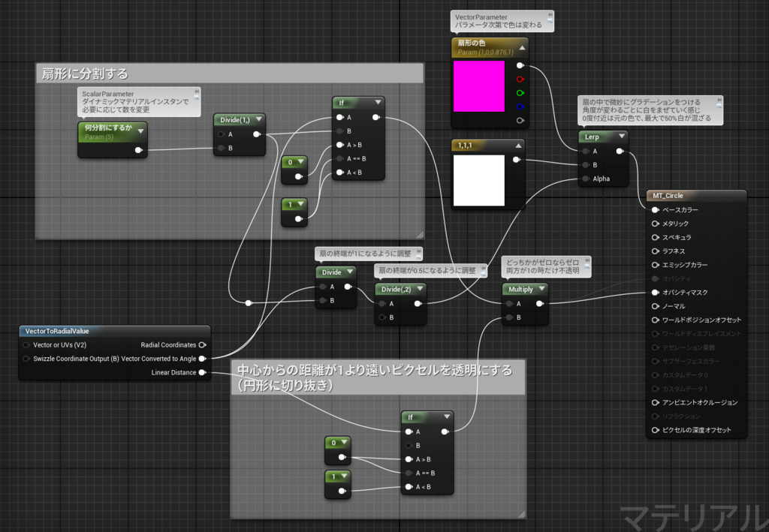The width and height of the screenshot is (769, 532).
Task: Expand the Lerp node arrow
Action: pos(621,136)
